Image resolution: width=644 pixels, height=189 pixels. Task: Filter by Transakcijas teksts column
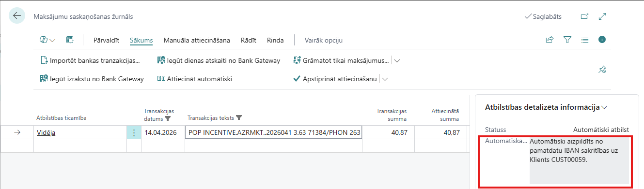pos(239,117)
